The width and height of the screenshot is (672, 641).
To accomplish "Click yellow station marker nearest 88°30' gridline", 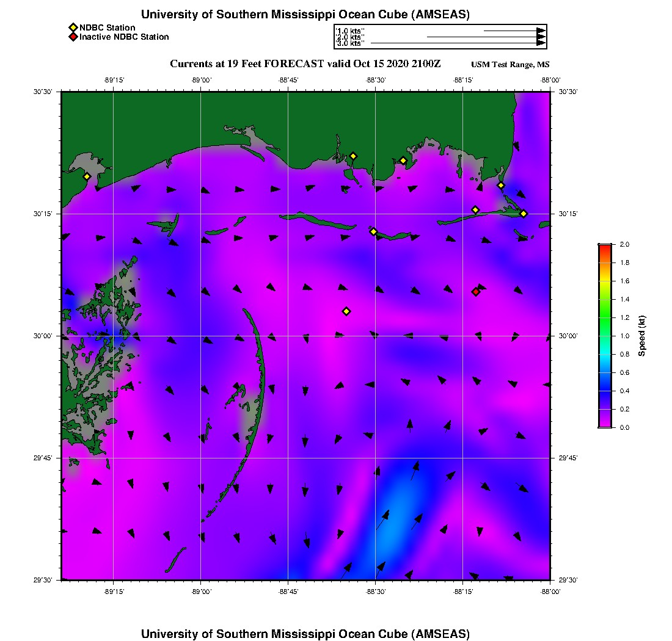I will coord(373,231).
